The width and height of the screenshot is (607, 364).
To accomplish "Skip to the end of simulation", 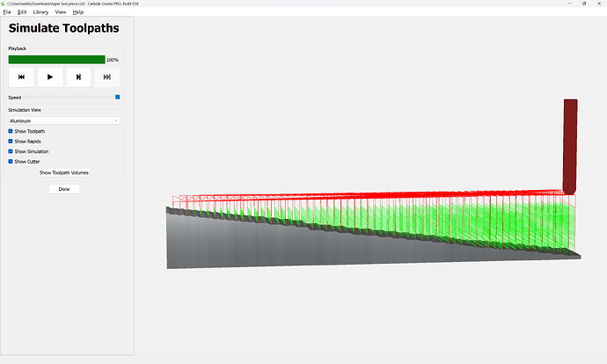I will pyautogui.click(x=107, y=77).
